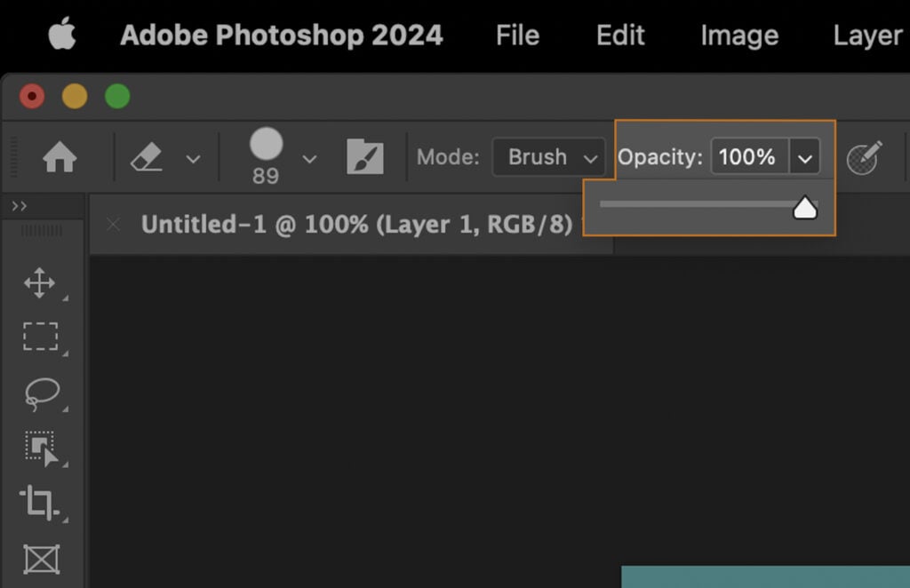Click the opacity slider handle
Viewport: 910px width, 588px height.
tap(805, 207)
